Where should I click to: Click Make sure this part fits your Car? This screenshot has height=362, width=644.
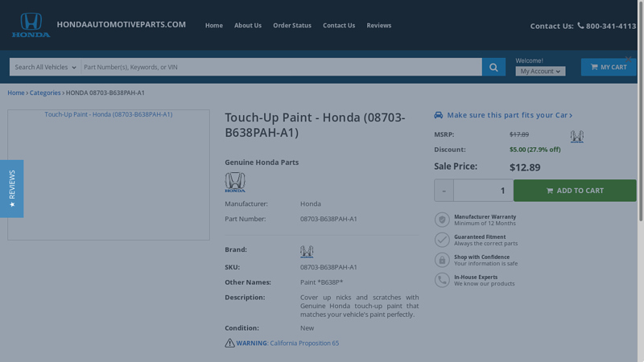(x=510, y=115)
